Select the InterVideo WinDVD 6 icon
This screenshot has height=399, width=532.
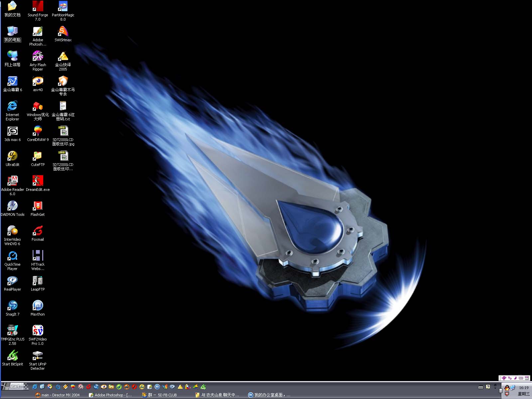click(12, 235)
